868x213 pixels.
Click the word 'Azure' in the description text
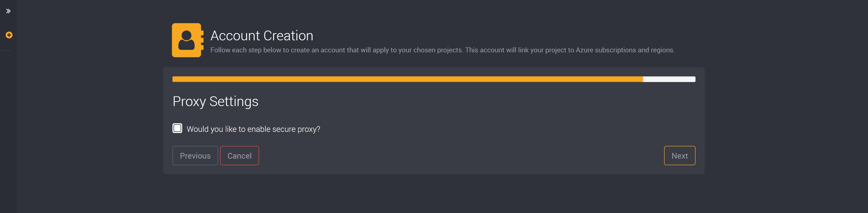point(584,50)
